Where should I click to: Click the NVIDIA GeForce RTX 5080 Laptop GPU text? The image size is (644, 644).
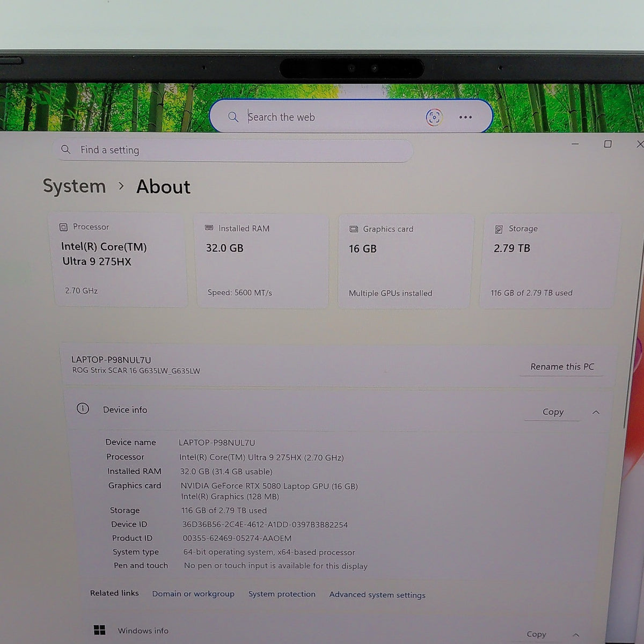(269, 486)
